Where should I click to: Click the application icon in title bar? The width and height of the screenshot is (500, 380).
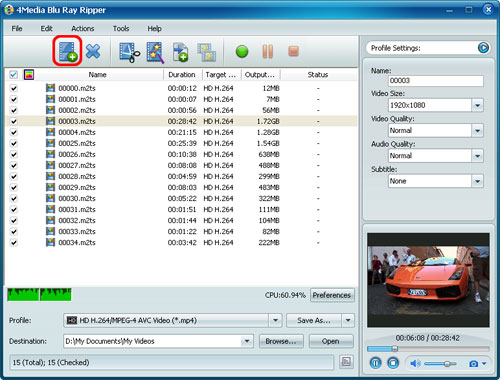(x=9, y=10)
